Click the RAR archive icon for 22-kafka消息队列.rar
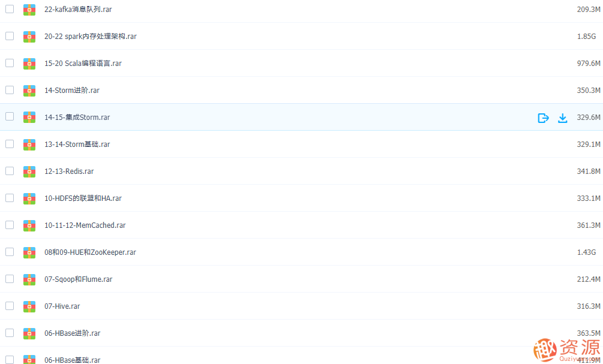603x364 pixels. (x=29, y=10)
